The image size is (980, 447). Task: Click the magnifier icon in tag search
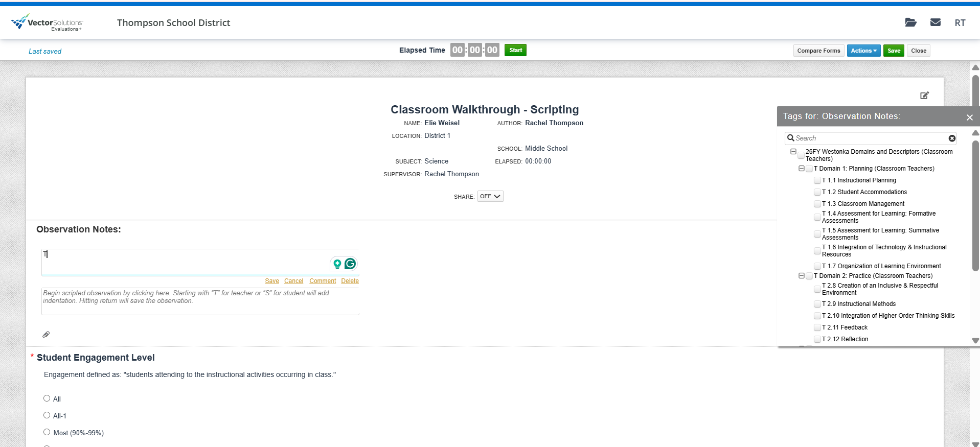[x=791, y=138]
